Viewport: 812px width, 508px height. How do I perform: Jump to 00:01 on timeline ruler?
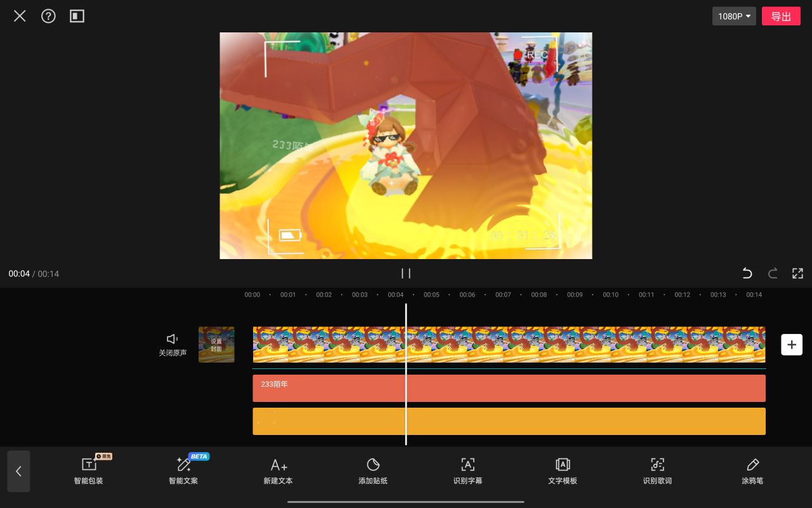[x=288, y=295]
